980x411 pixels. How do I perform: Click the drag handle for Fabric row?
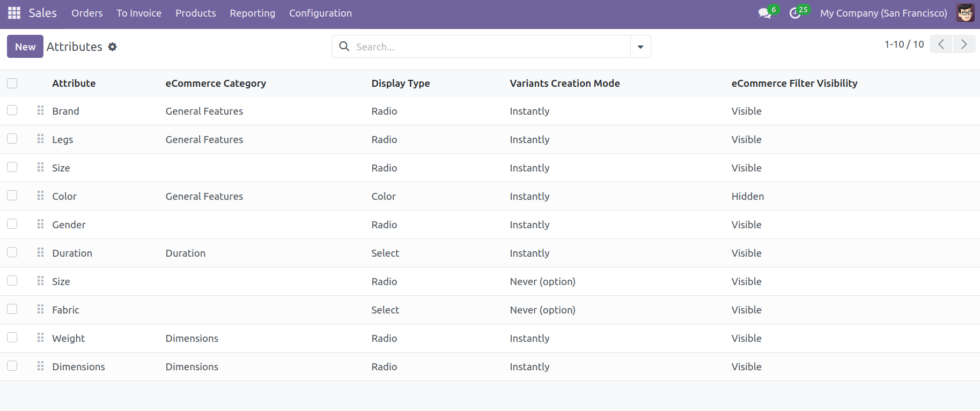click(40, 309)
